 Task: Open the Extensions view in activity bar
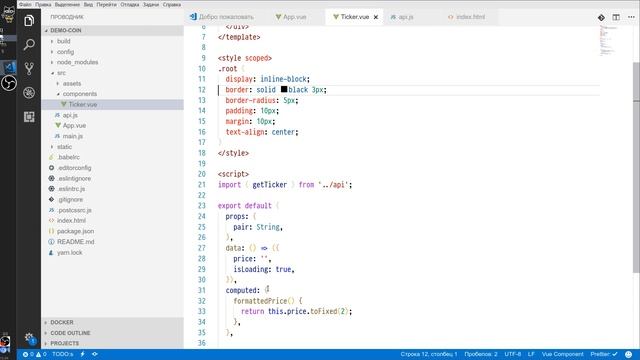point(29,117)
